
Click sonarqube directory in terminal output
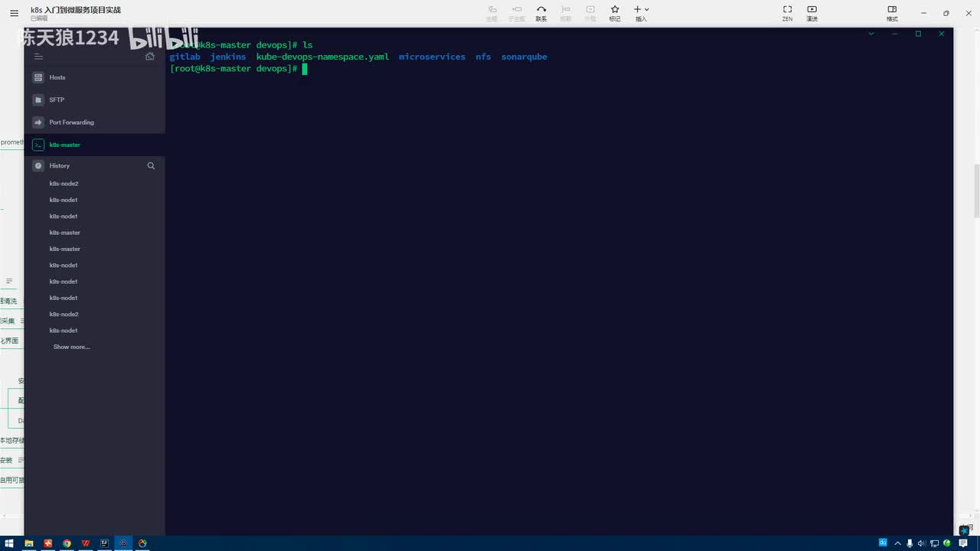[x=524, y=57]
